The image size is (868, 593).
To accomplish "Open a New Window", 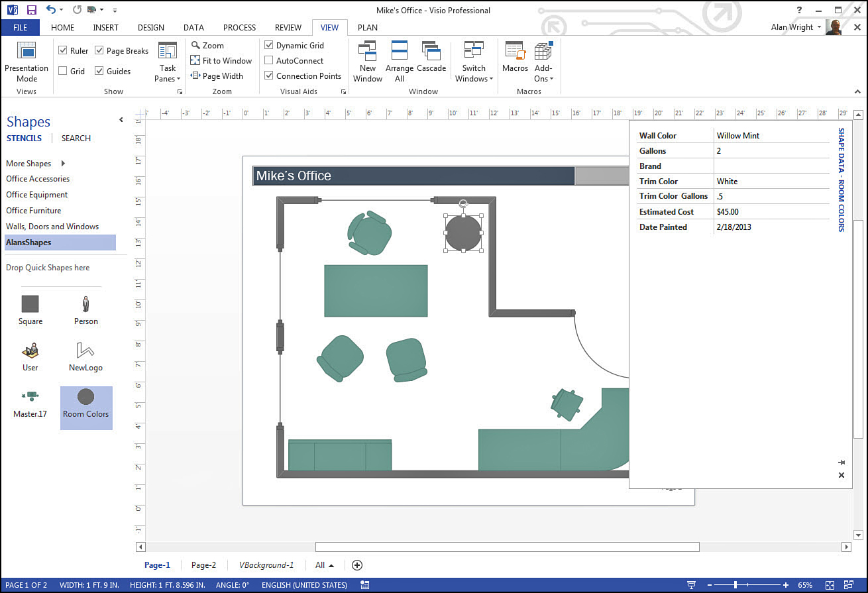I will 368,61.
